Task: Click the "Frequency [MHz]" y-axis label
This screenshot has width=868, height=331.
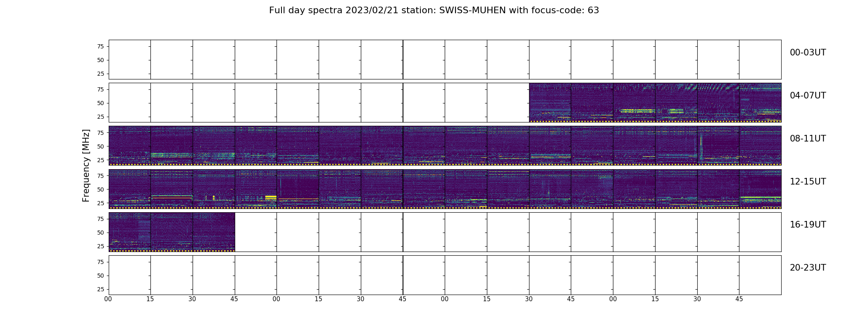Action: 86,165
